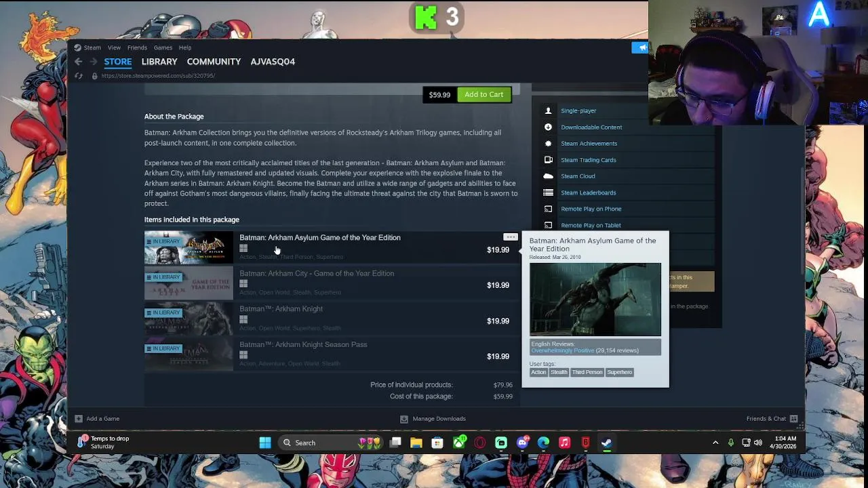Open Downloadable Content link
Viewport: 868px width, 488px height.
[x=591, y=127]
